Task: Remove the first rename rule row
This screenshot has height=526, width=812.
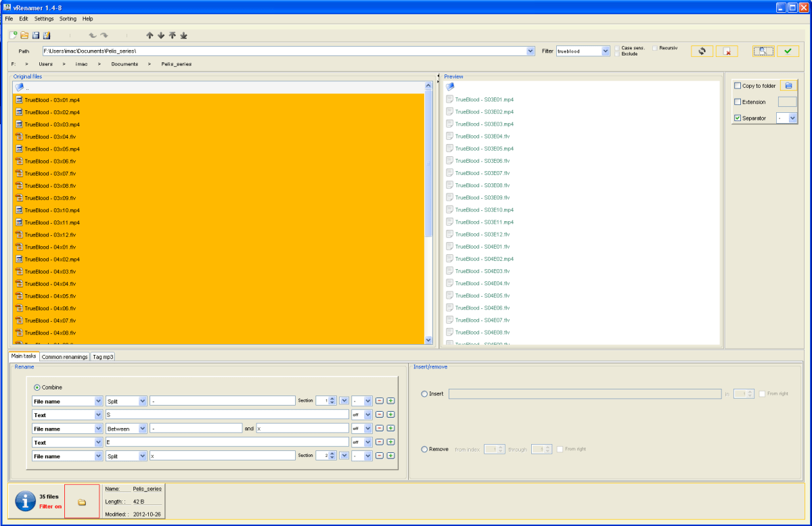Action: 380,401
